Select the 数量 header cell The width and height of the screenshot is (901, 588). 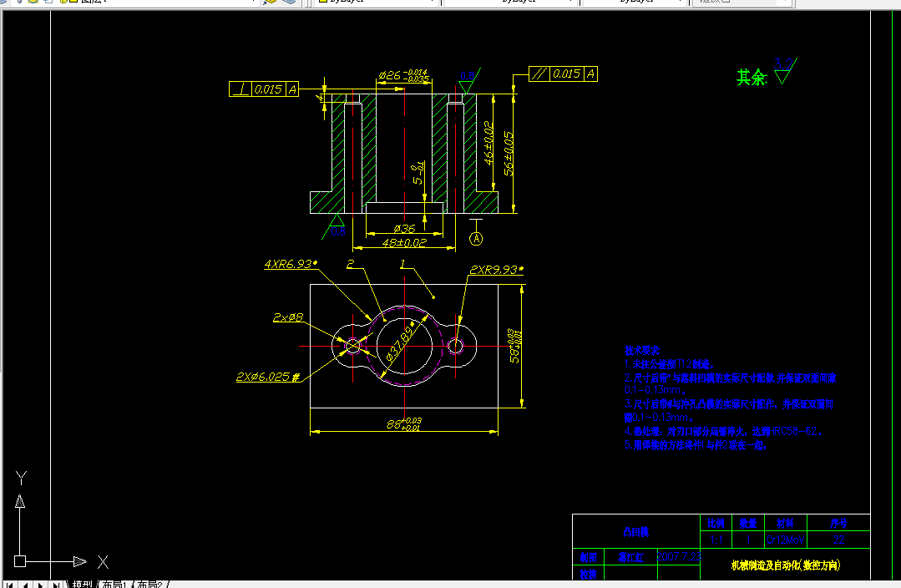point(747,523)
